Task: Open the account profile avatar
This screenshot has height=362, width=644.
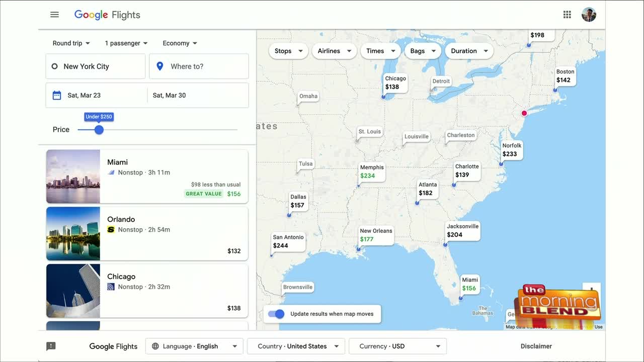Action: click(x=589, y=15)
